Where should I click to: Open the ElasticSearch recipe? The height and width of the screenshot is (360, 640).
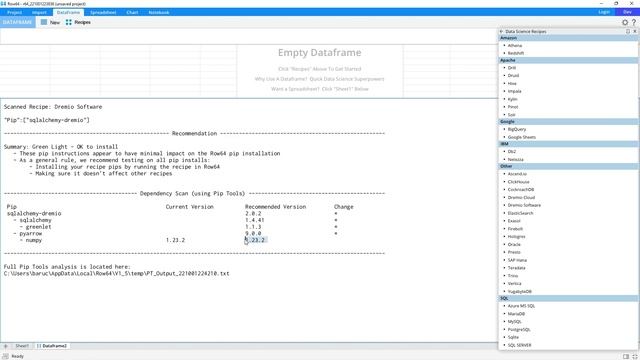(x=520, y=213)
